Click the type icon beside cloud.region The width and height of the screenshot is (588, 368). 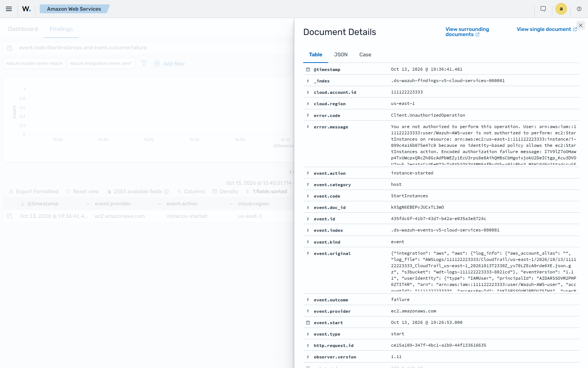pos(308,104)
